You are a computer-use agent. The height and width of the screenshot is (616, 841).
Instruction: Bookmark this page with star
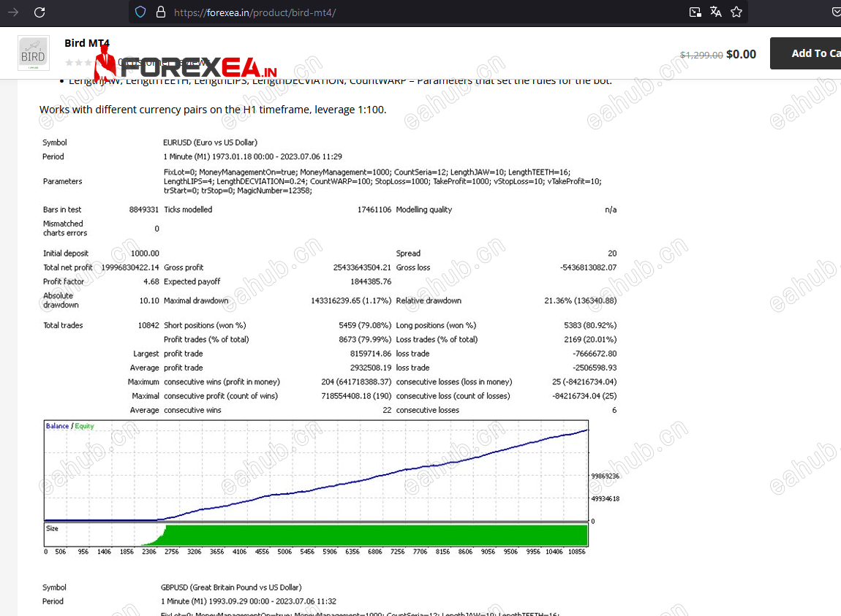(x=736, y=12)
